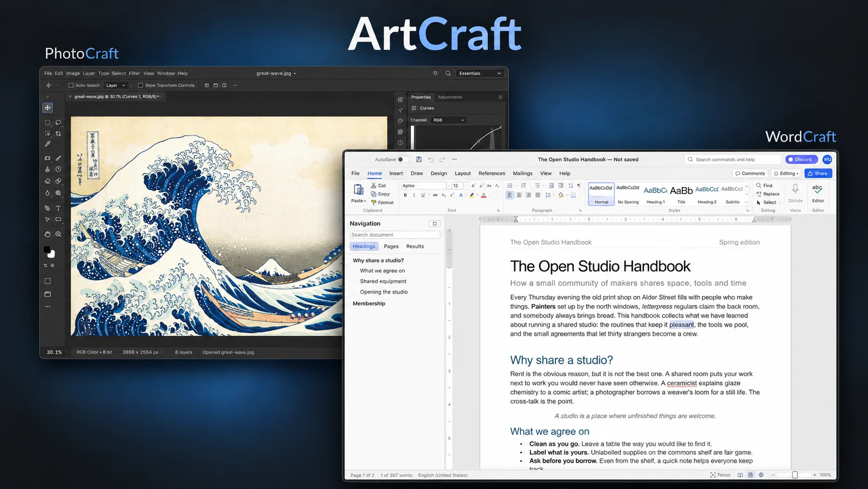Click the Undo arrow in WordCraft
The image size is (868, 489).
click(x=431, y=160)
